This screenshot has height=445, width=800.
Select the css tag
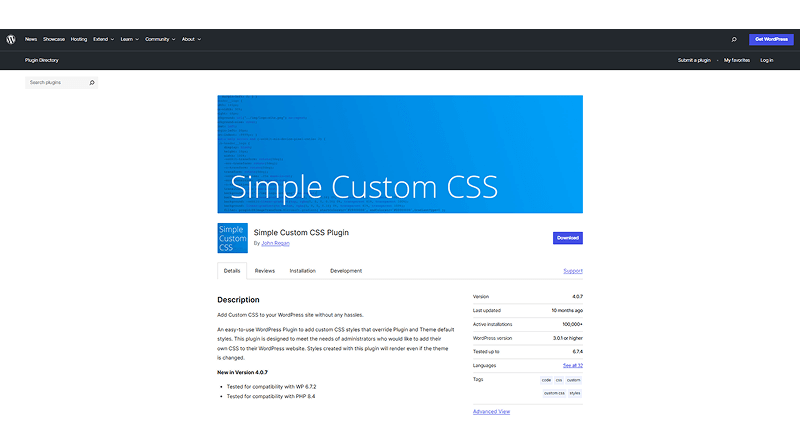pos(559,380)
